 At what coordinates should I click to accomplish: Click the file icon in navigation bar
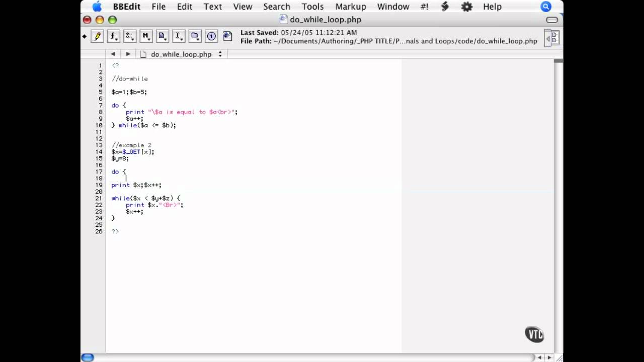coord(143,54)
